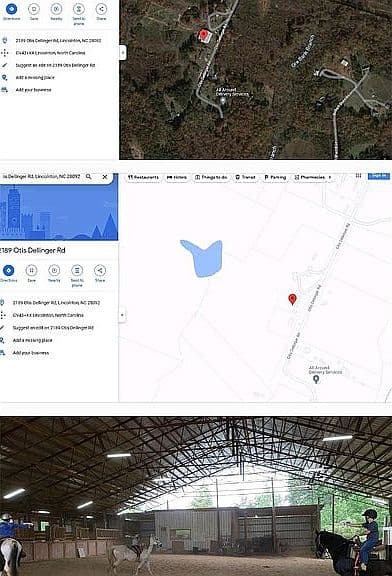Image resolution: width=392 pixels, height=576 pixels.
Task: Click address row in the road map panel
Action: pos(56,303)
